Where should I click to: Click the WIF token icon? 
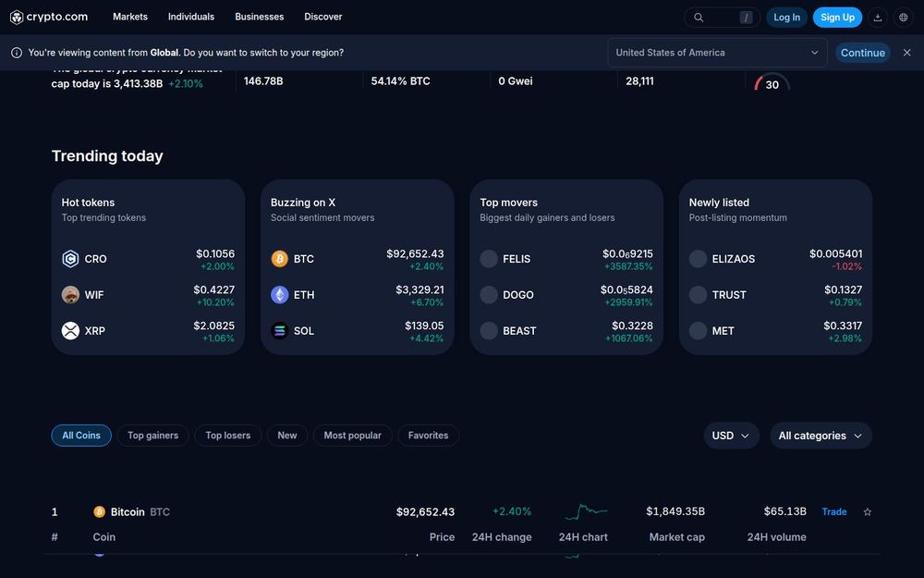[x=71, y=295]
